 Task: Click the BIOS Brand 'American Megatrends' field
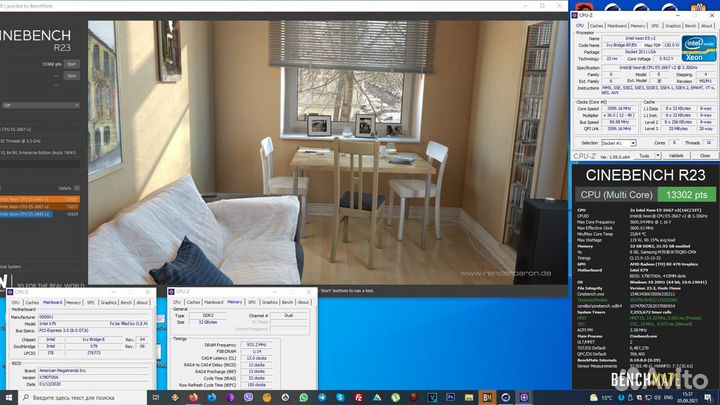click(x=94, y=370)
